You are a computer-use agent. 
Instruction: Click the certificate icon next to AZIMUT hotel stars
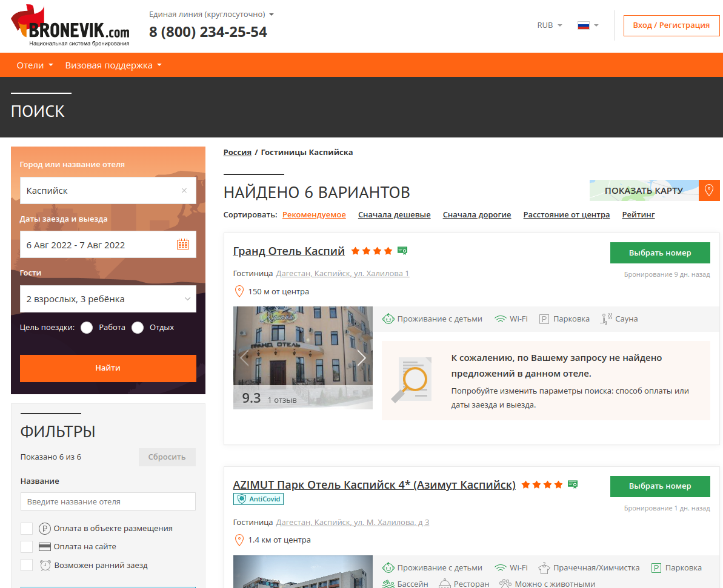tap(573, 484)
